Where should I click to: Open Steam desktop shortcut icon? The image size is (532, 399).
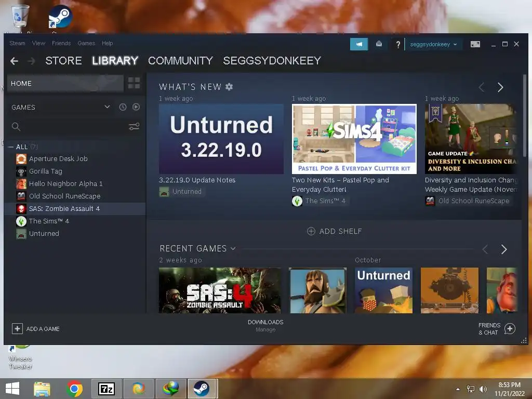[60, 16]
